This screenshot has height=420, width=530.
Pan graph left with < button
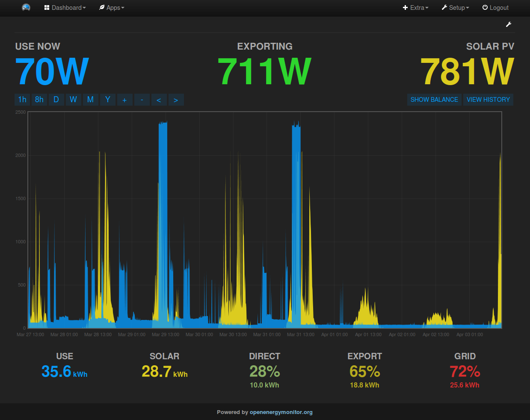159,100
